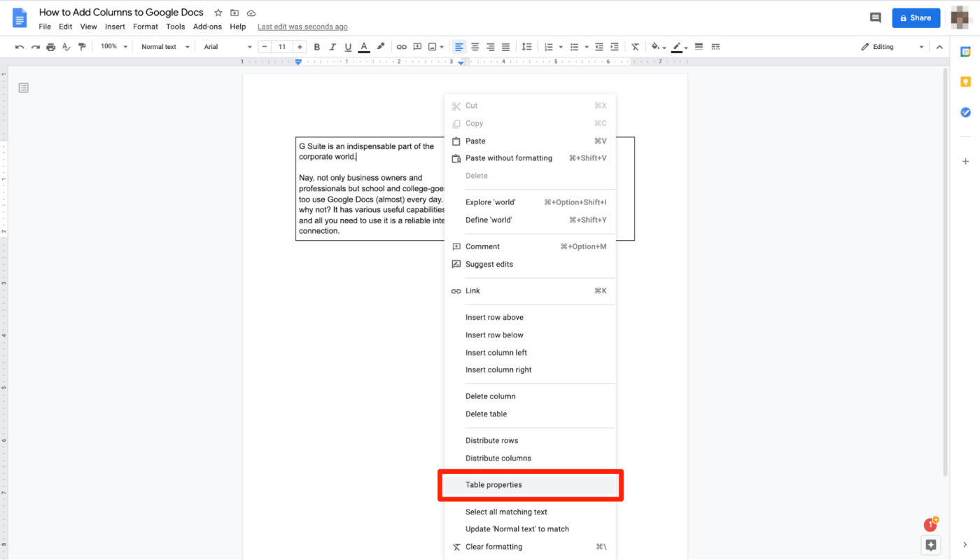The image size is (980, 560).
Task: Select the Paint format tool
Action: 82,46
